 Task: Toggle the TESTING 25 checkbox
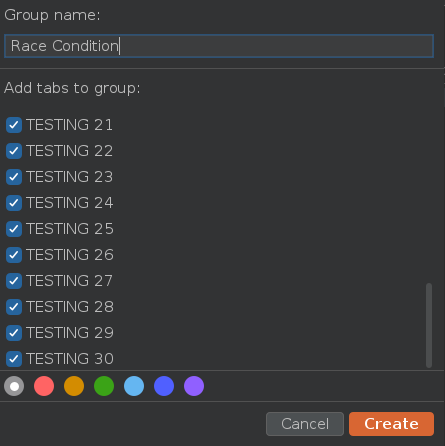point(14,229)
